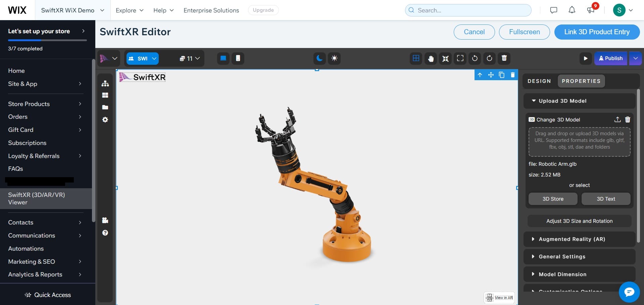Open the hierarchy tree icon in left rail
Image resolution: width=644 pixels, height=305 pixels.
click(x=105, y=84)
